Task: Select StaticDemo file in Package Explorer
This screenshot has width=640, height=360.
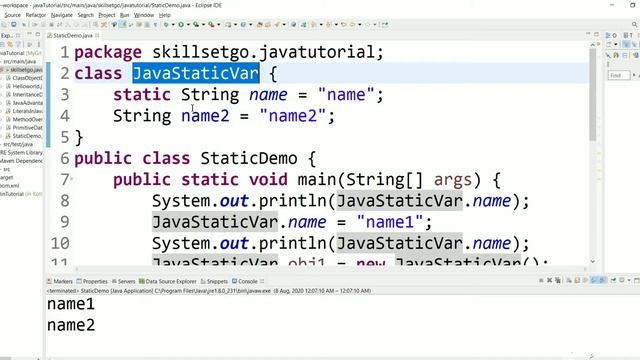Action: click(24, 136)
